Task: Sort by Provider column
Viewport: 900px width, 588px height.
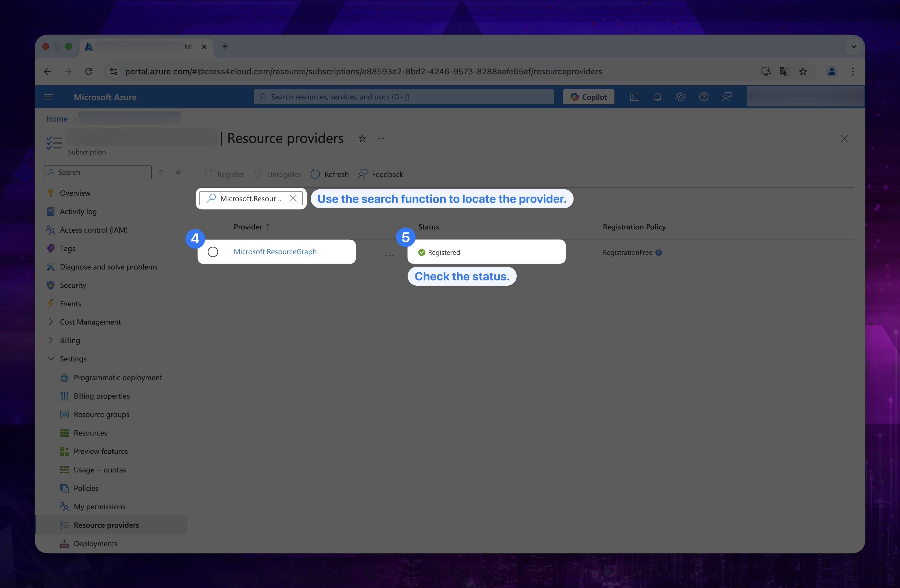Action: click(252, 227)
